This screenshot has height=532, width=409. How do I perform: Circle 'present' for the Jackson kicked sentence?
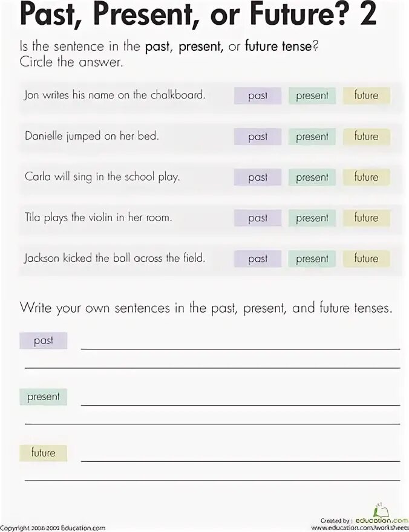312,259
